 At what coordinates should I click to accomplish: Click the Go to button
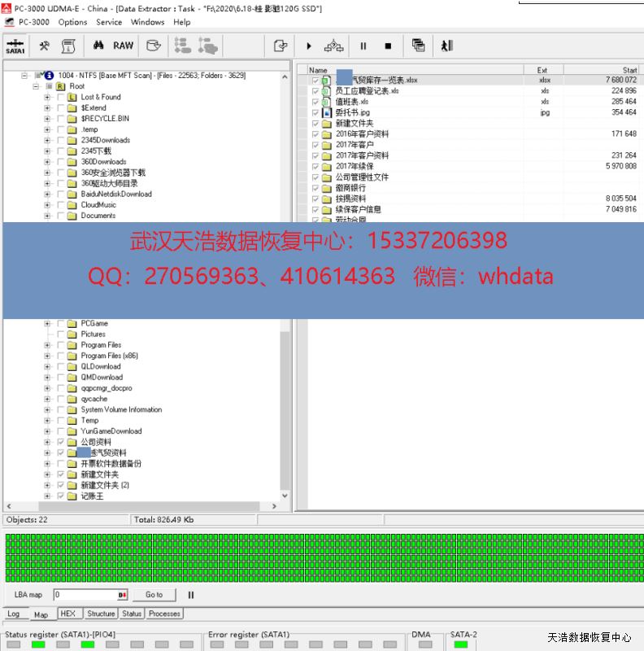click(x=154, y=595)
